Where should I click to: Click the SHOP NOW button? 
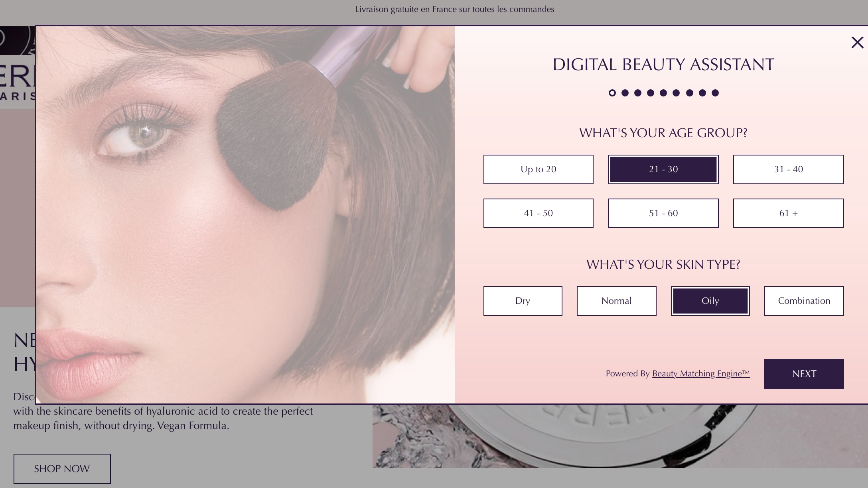62,468
